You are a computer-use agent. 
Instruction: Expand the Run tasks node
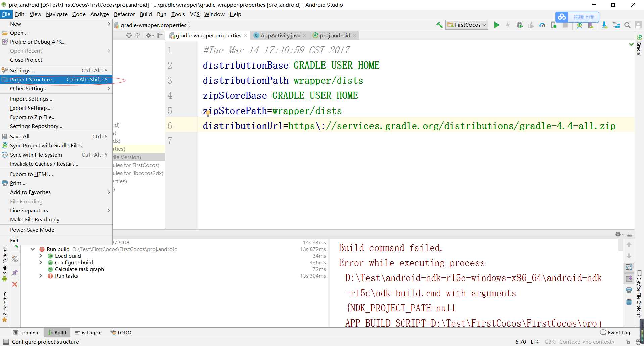tap(41, 276)
